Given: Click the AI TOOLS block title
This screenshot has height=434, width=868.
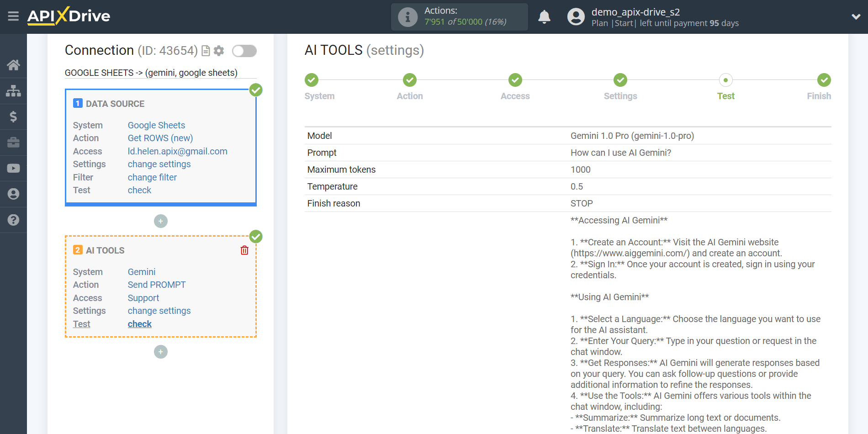Looking at the screenshot, I should click(105, 250).
